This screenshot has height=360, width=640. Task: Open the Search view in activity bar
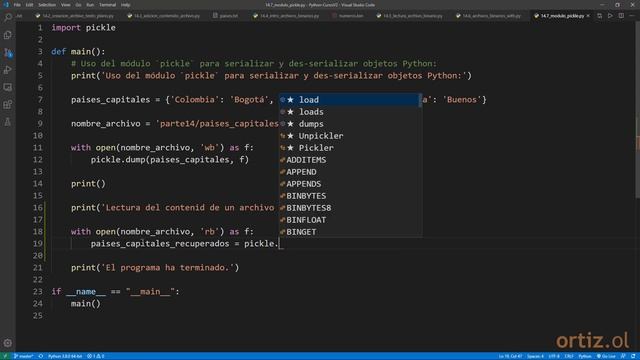(x=8, y=17)
